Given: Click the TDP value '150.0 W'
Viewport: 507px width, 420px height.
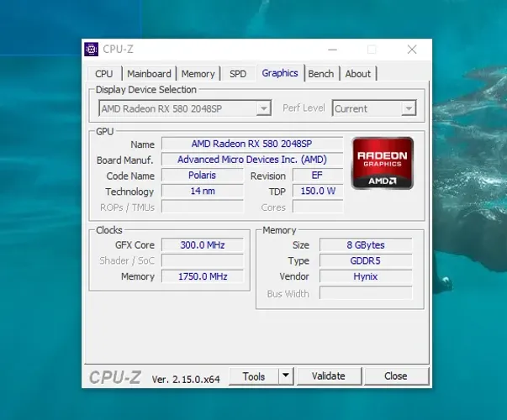Looking at the screenshot, I should [318, 191].
